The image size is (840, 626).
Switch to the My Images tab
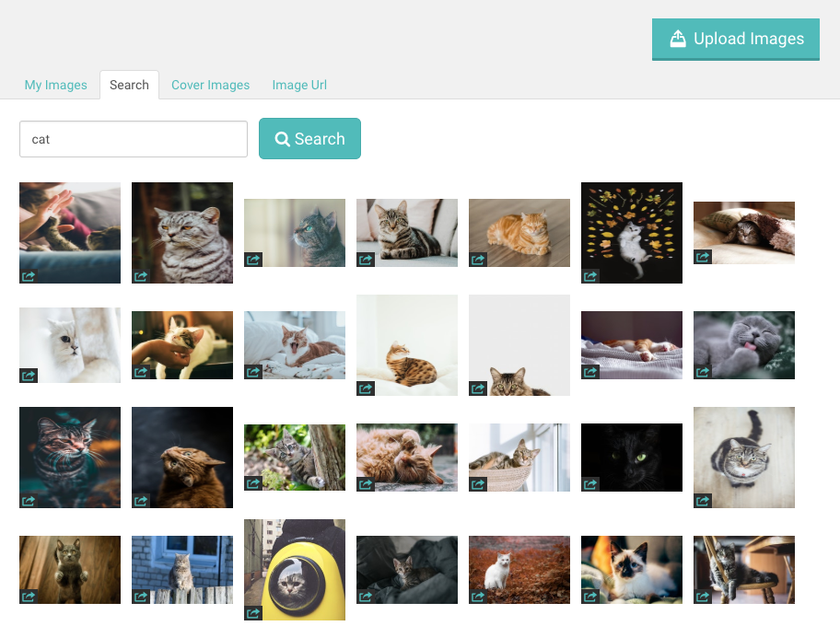[x=55, y=85]
